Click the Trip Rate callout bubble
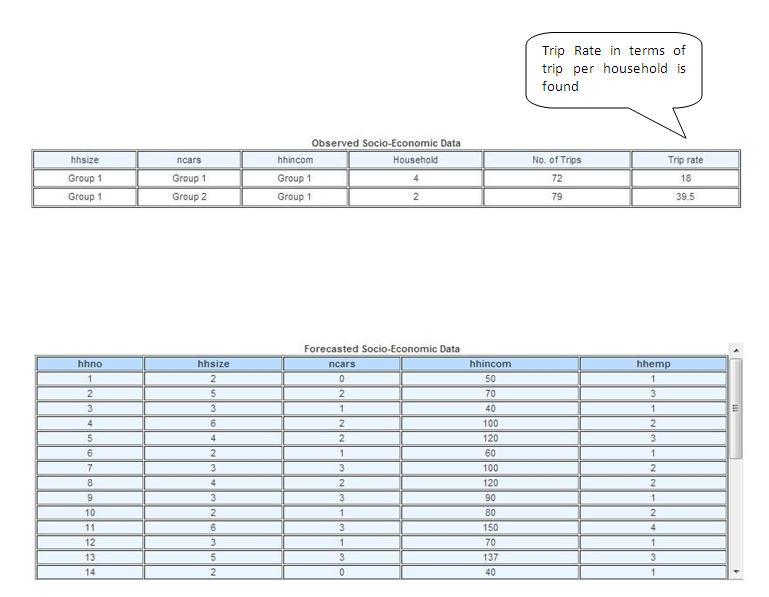 (614, 68)
